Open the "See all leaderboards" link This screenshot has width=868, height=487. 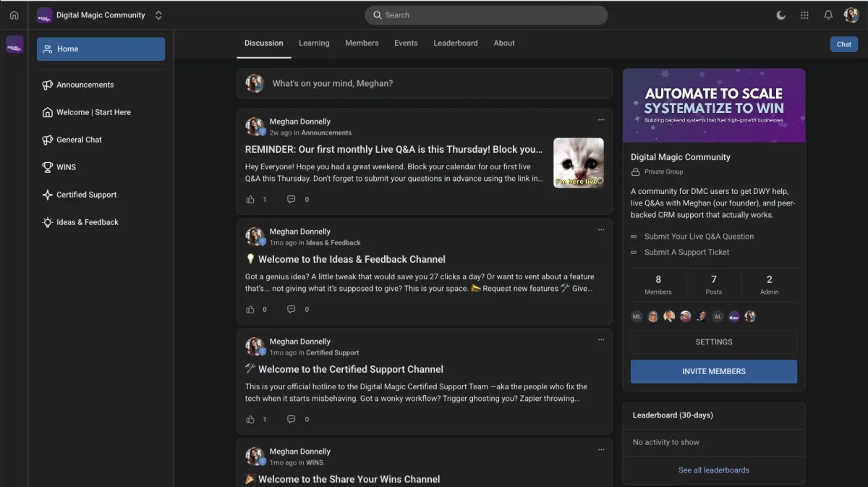click(x=714, y=470)
